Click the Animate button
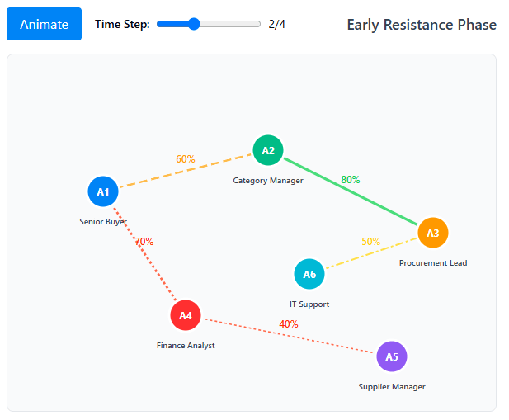This screenshot has height=420, width=509. (44, 24)
